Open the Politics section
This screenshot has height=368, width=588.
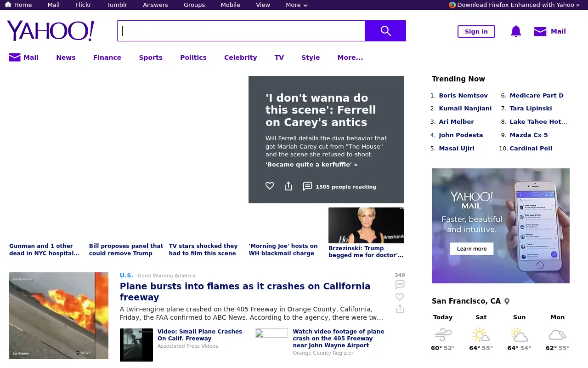[193, 57]
